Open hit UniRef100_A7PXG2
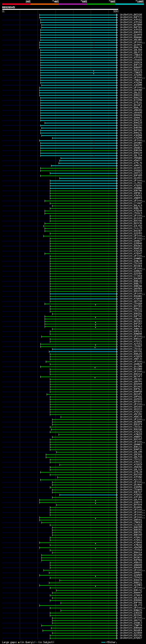This screenshot has height=644, width=146. pos(131,20)
